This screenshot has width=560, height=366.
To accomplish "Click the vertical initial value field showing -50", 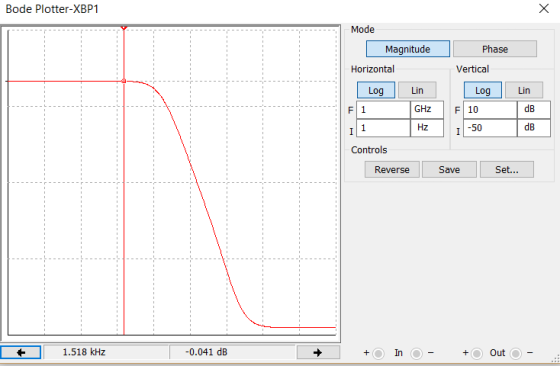I will pyautogui.click(x=490, y=128).
